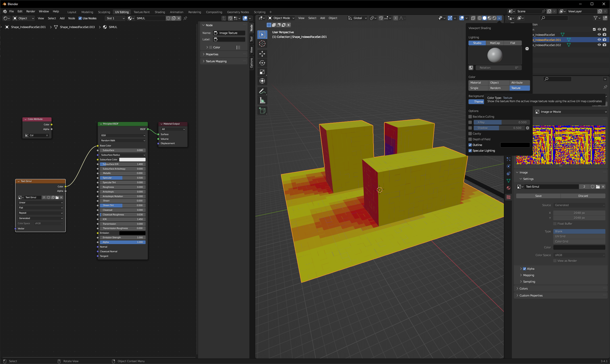Open Material properties tab icon
610x364 pixels.
pyautogui.click(x=508, y=188)
